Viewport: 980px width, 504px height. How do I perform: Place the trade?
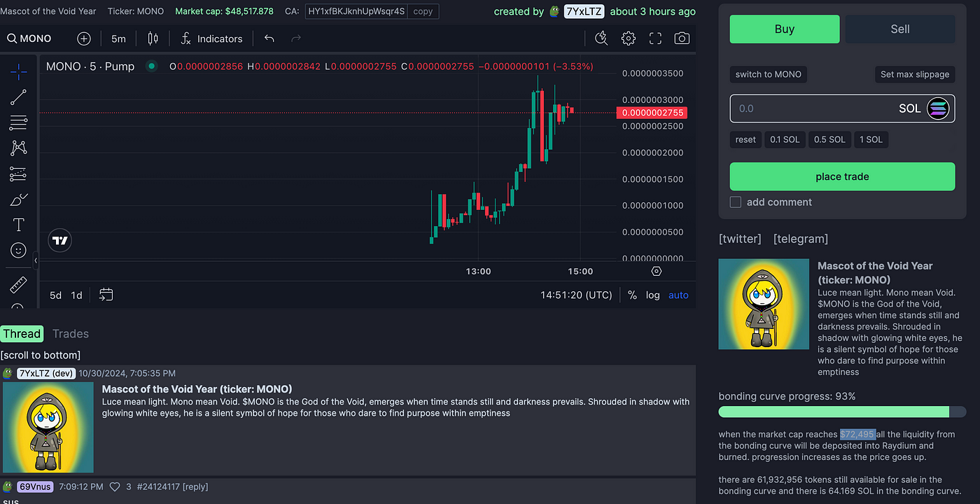coord(842,176)
